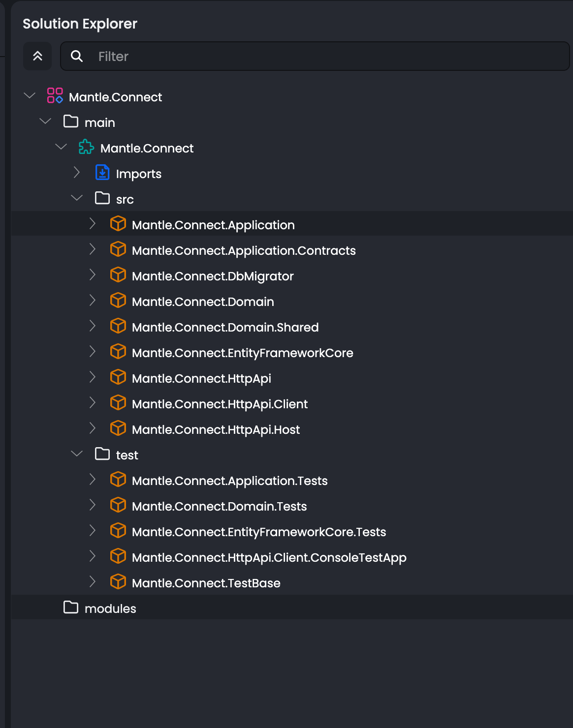Click the modules folder icon
Image resolution: width=573 pixels, height=728 pixels.
pos(71,607)
